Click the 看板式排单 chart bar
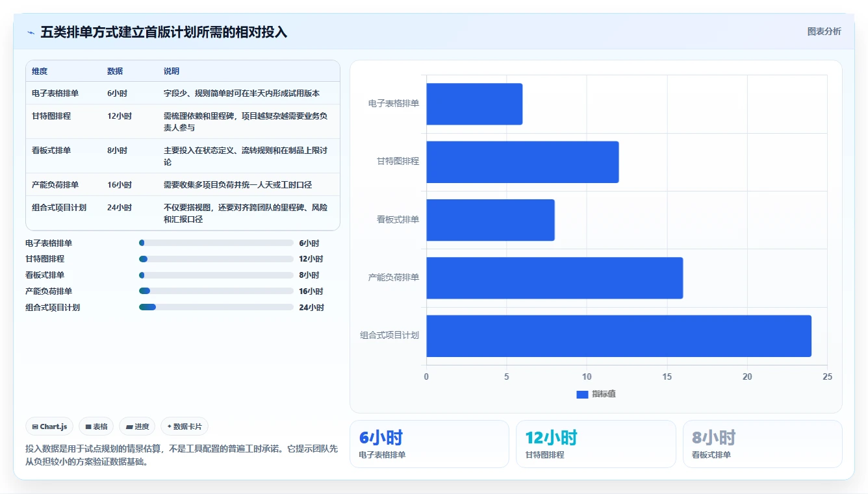Viewport: 868px width, 494px height. (x=491, y=220)
